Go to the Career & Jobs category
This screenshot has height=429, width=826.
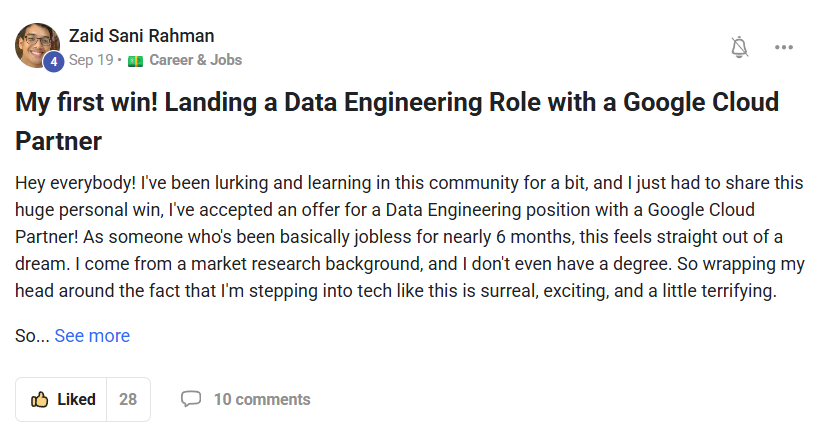(x=195, y=60)
